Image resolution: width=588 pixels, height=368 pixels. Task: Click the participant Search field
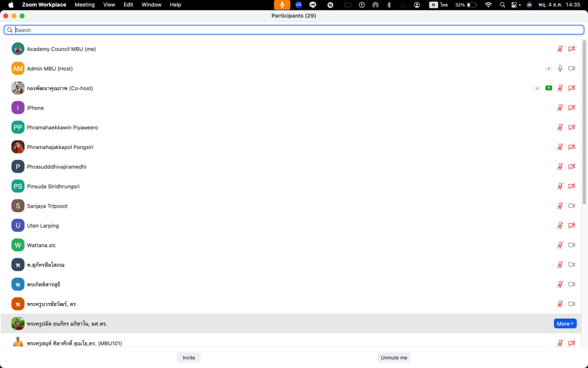click(294, 30)
